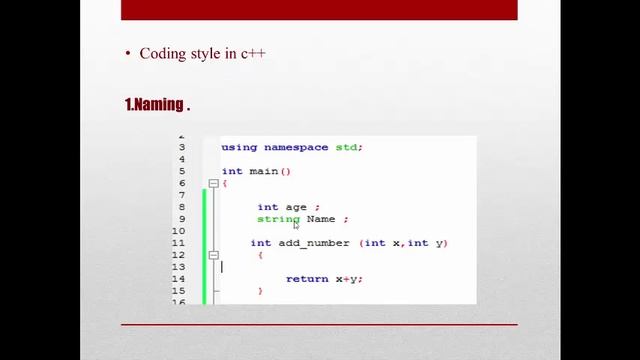The image size is (640, 360).
Task: Collapse the main() code fold at line 6
Action: pyautogui.click(x=213, y=183)
